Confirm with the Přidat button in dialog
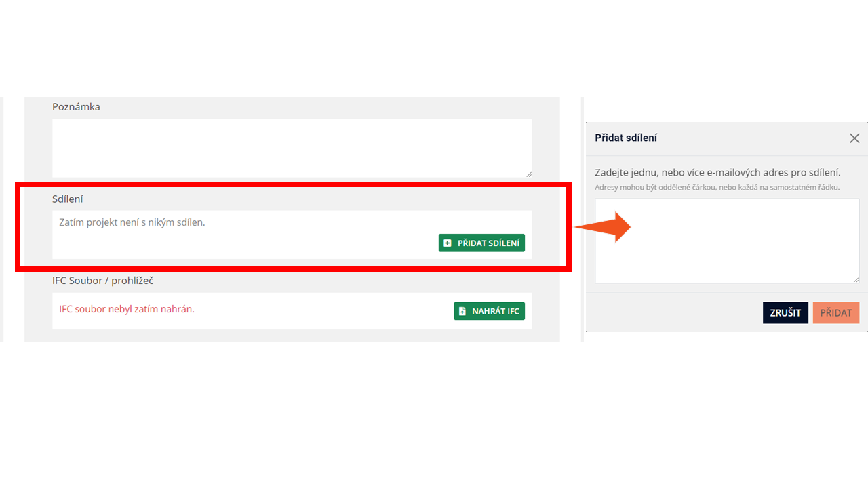 point(836,312)
